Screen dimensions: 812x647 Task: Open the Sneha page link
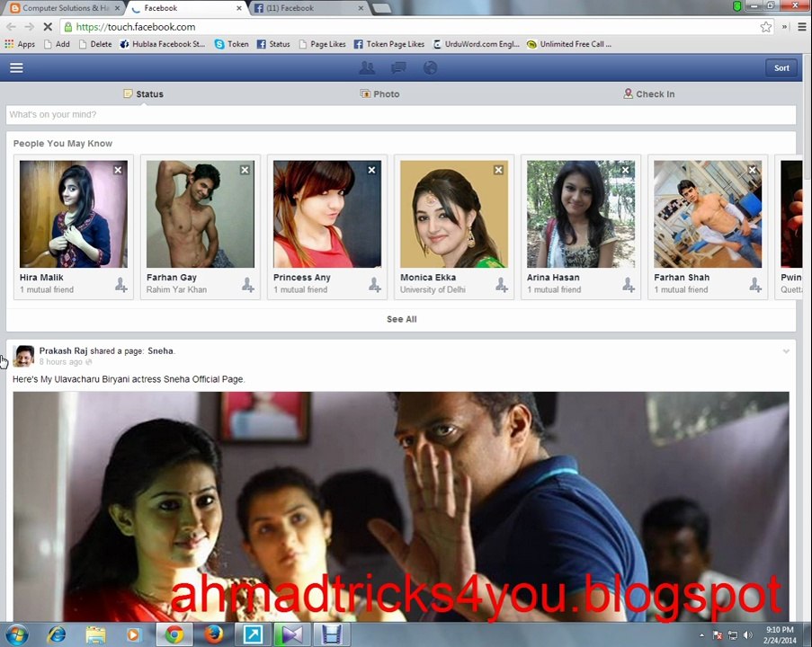161,351
